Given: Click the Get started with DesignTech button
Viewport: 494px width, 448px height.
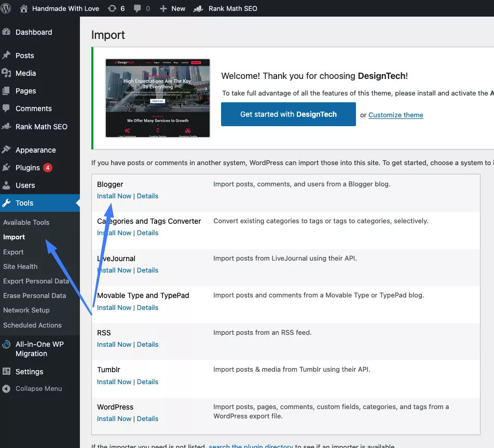Looking at the screenshot, I should (288, 114).
